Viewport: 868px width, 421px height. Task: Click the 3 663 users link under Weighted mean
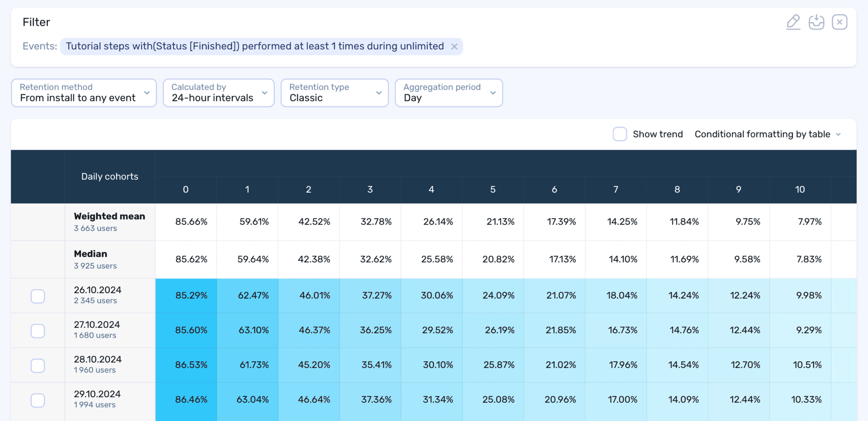point(95,228)
